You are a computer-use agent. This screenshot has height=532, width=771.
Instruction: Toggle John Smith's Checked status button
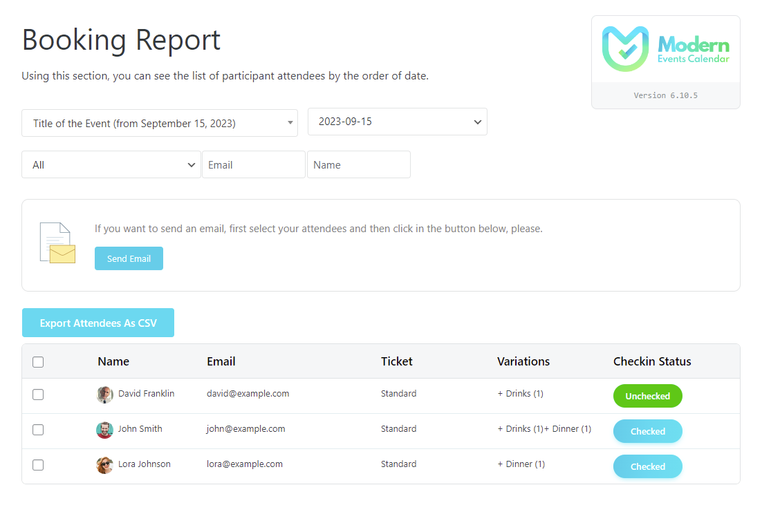pos(647,431)
